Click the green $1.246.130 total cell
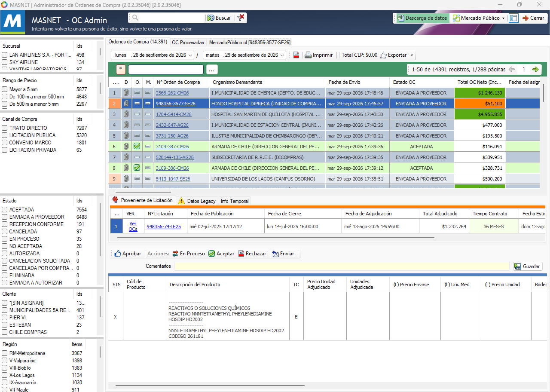This screenshot has width=550, height=392. point(480,92)
